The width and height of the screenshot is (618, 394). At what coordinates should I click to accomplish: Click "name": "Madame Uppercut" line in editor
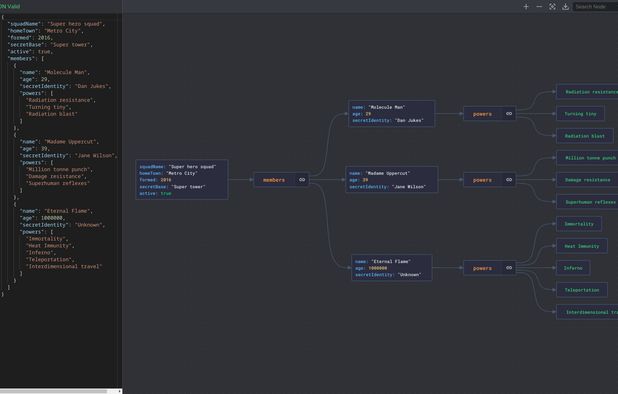[x=60, y=142]
